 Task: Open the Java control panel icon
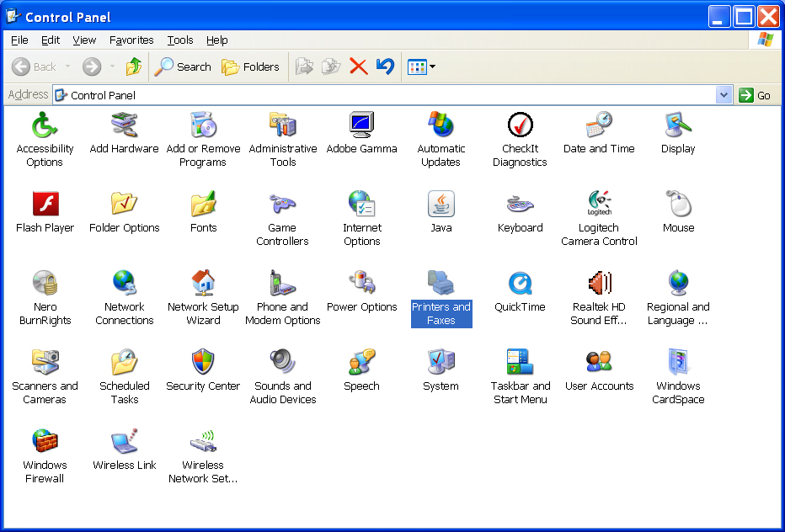tap(441, 205)
